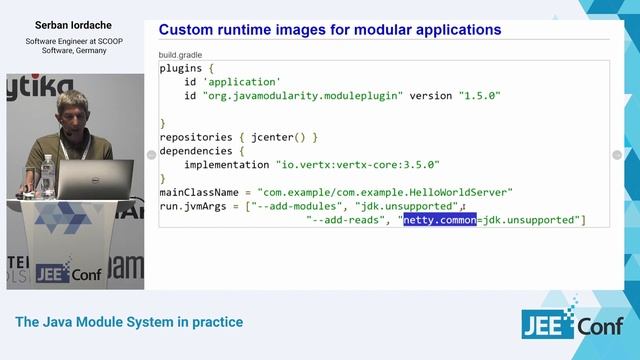Click 'Software Engineer at SCOOP Software, Germany' caption
Viewport: 640px width, 360px height.
(x=74, y=46)
